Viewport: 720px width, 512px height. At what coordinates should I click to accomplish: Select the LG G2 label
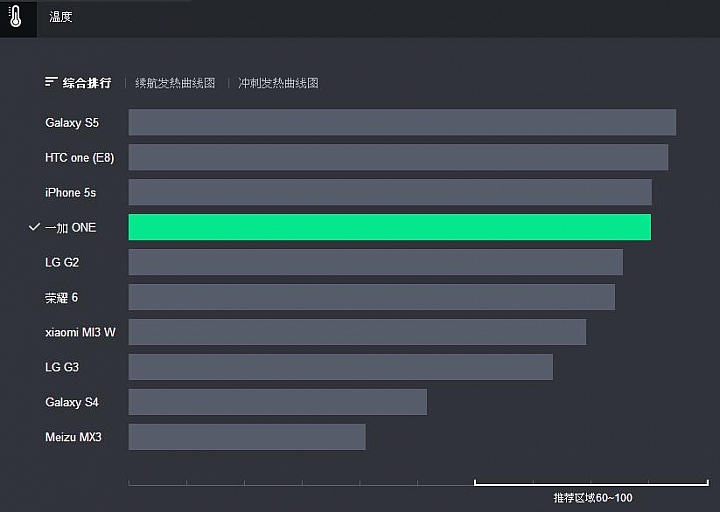(x=62, y=262)
